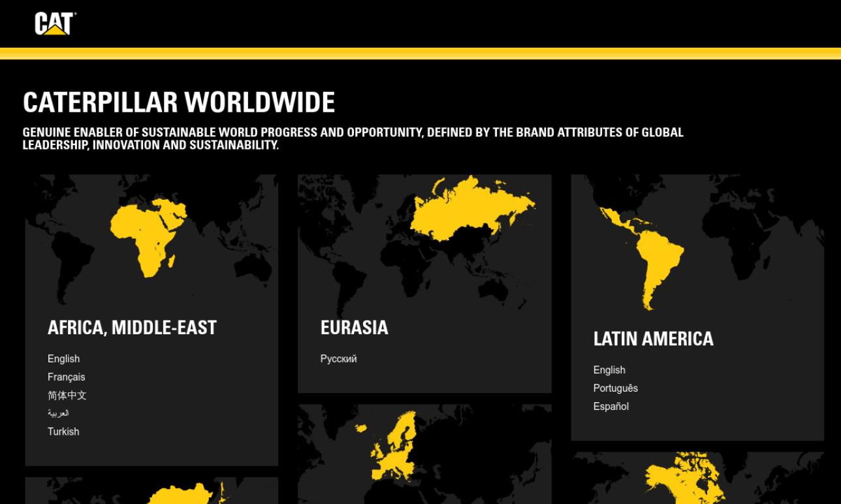The width and height of the screenshot is (841, 504).
Task: Choose Español under Latin America
Action: tap(611, 406)
